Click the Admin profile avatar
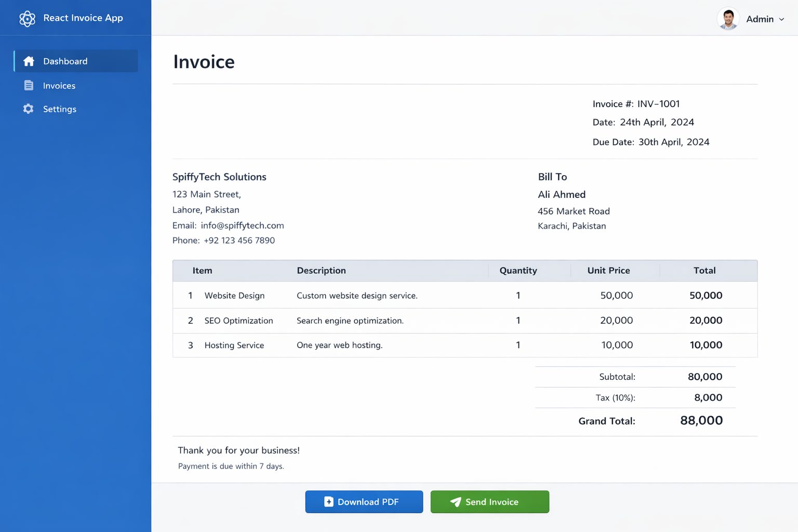This screenshot has height=532, width=798. tap(728, 19)
